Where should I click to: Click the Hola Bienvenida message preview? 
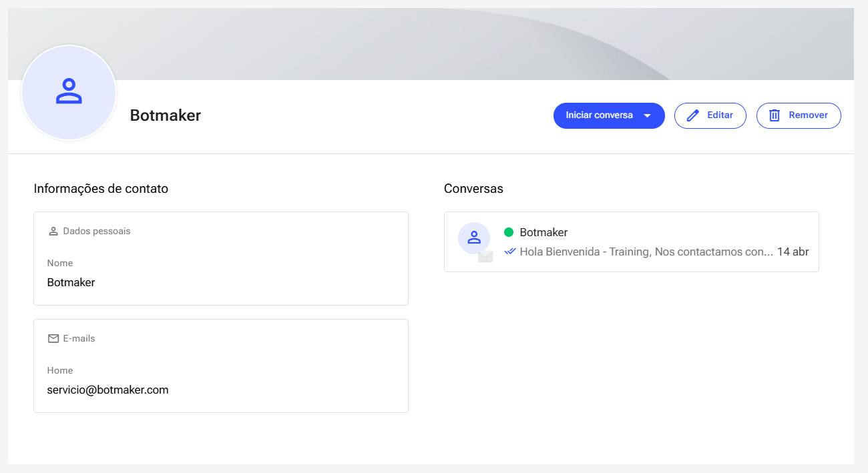click(x=646, y=252)
